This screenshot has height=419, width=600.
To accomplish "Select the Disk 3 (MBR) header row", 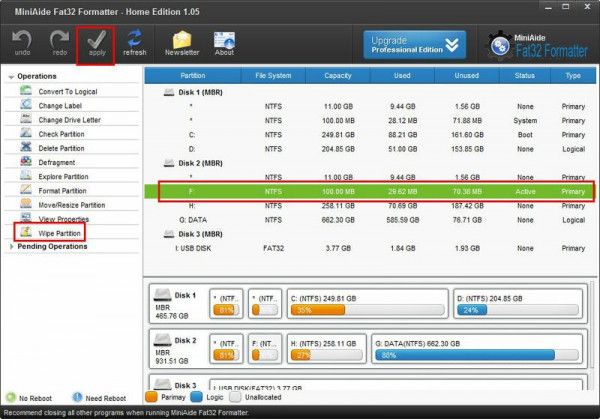I will tap(370, 234).
